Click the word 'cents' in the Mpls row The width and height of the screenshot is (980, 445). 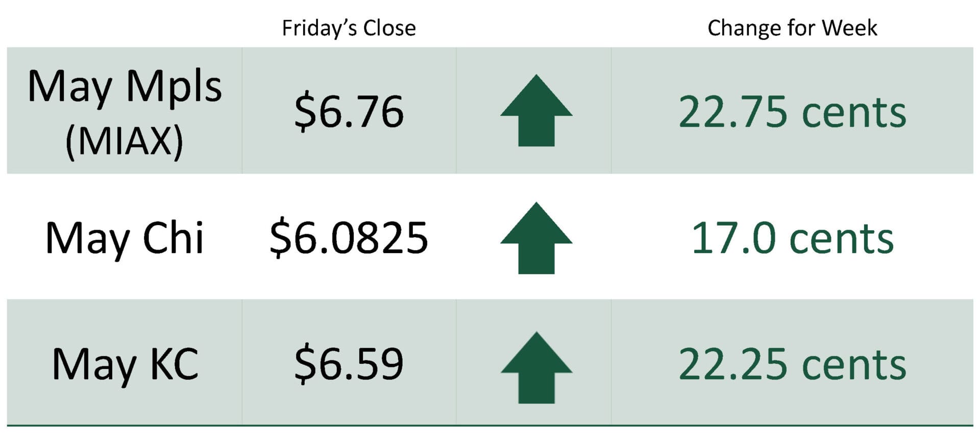[x=854, y=113]
